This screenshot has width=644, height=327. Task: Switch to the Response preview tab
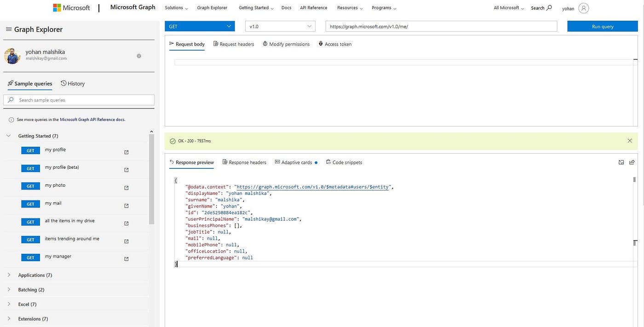(x=192, y=162)
